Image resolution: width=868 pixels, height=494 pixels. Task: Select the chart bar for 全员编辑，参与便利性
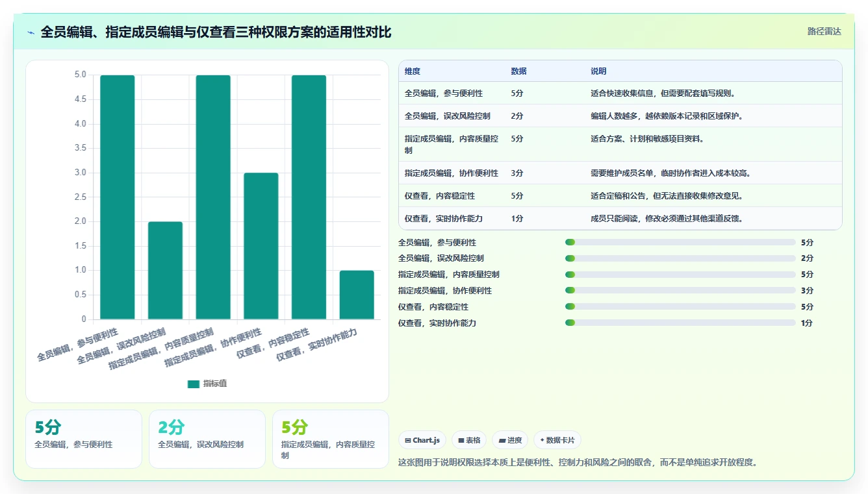coord(118,197)
